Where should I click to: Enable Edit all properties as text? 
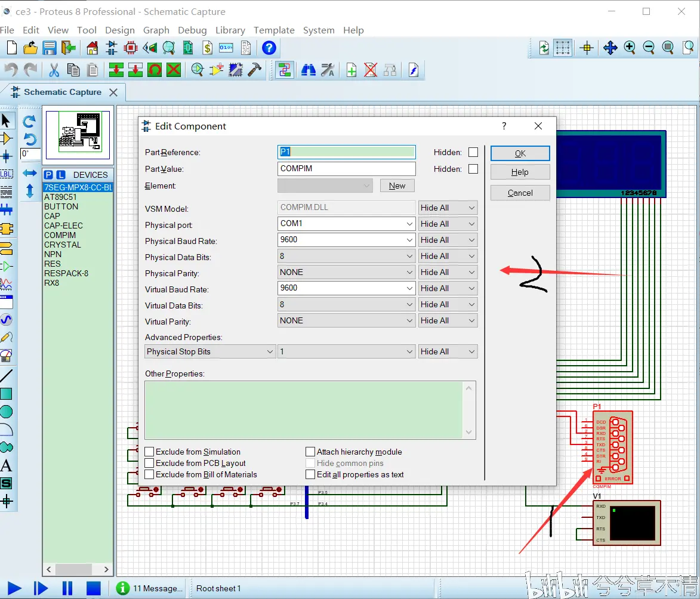click(310, 475)
